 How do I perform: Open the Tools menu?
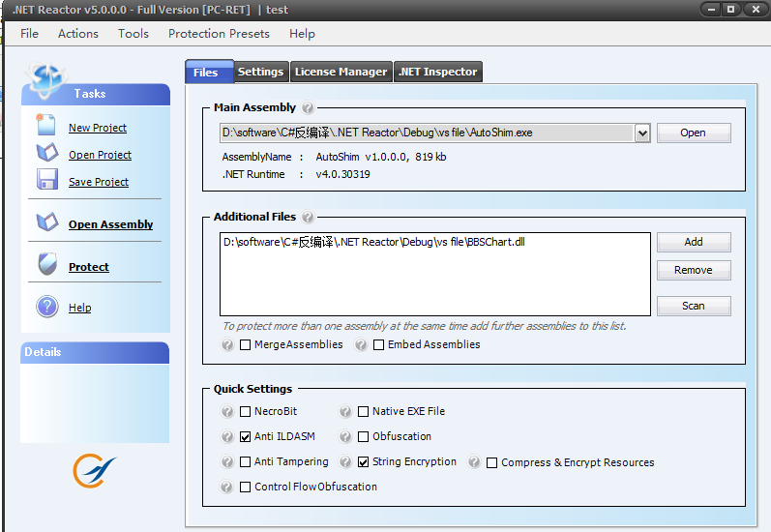133,34
